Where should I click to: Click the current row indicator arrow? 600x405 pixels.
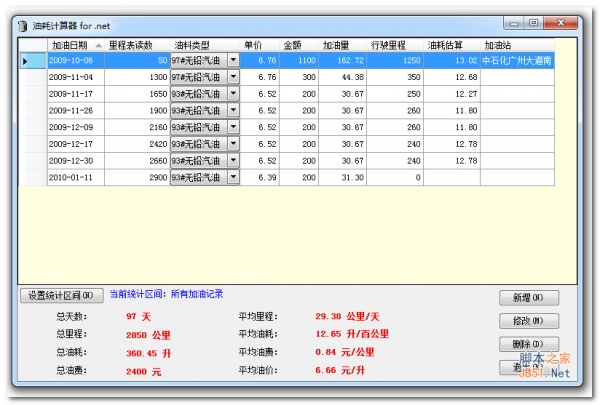[x=25, y=61]
